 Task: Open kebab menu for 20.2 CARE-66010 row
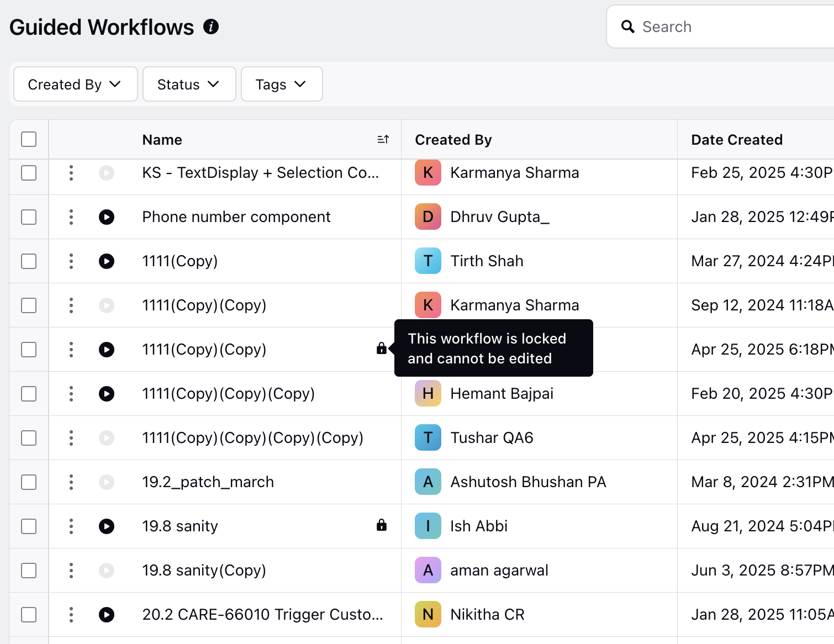tap(71, 615)
